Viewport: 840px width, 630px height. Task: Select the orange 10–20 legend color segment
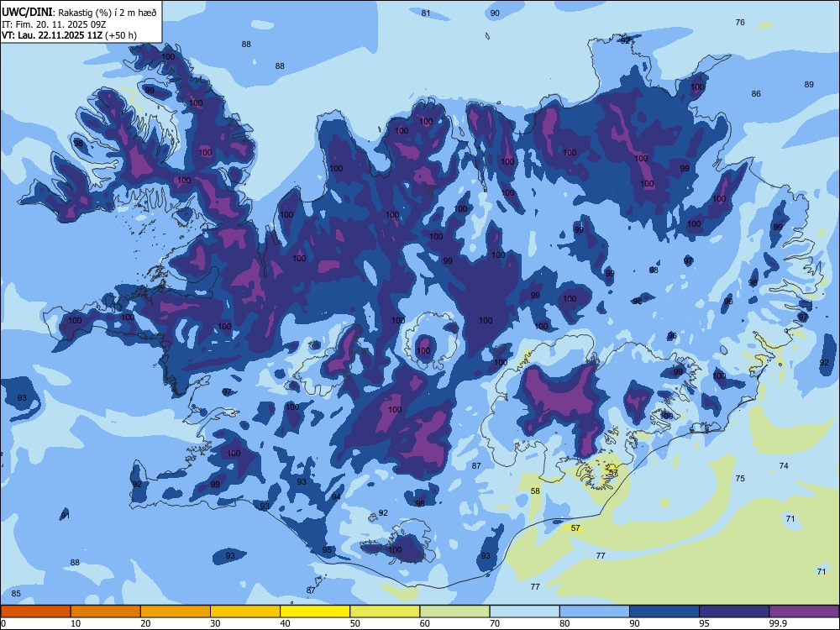[x=106, y=612]
